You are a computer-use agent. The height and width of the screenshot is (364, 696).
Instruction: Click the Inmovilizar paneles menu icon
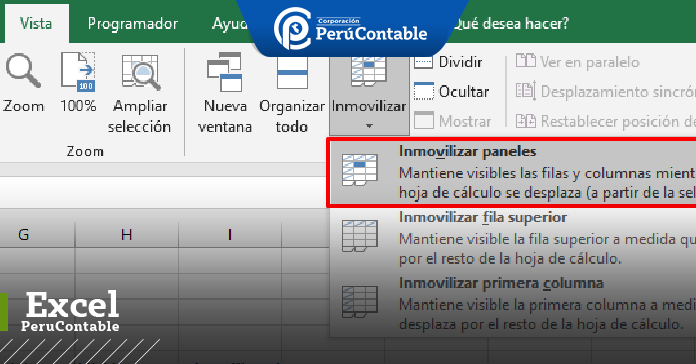360,170
